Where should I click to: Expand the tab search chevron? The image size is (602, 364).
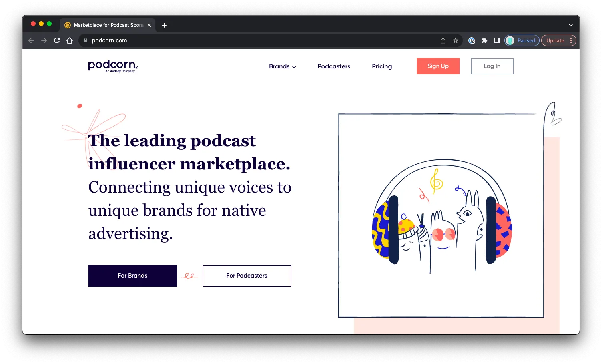571,25
